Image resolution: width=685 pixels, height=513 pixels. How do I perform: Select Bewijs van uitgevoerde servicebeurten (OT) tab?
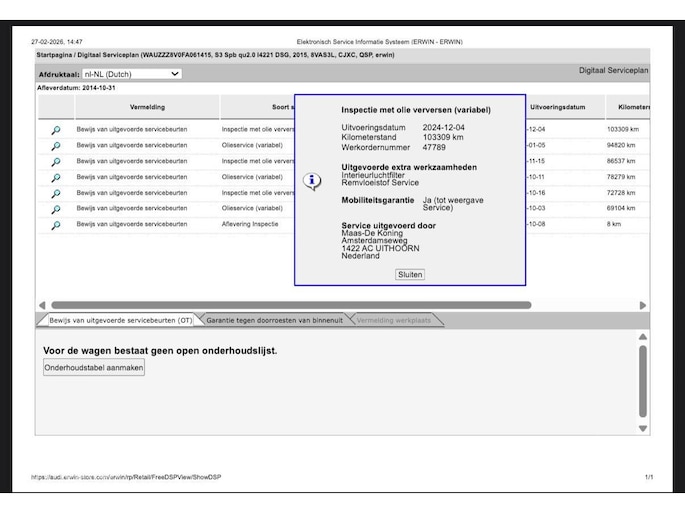pos(120,321)
